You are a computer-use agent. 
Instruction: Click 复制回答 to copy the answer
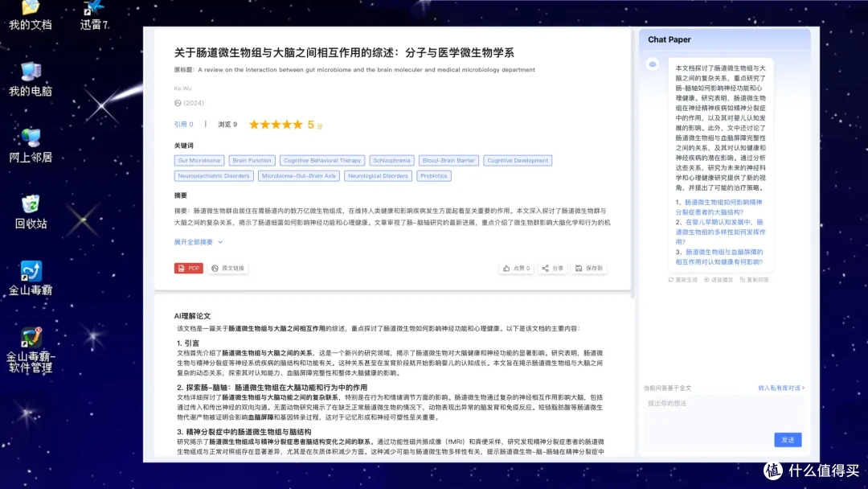(x=754, y=280)
